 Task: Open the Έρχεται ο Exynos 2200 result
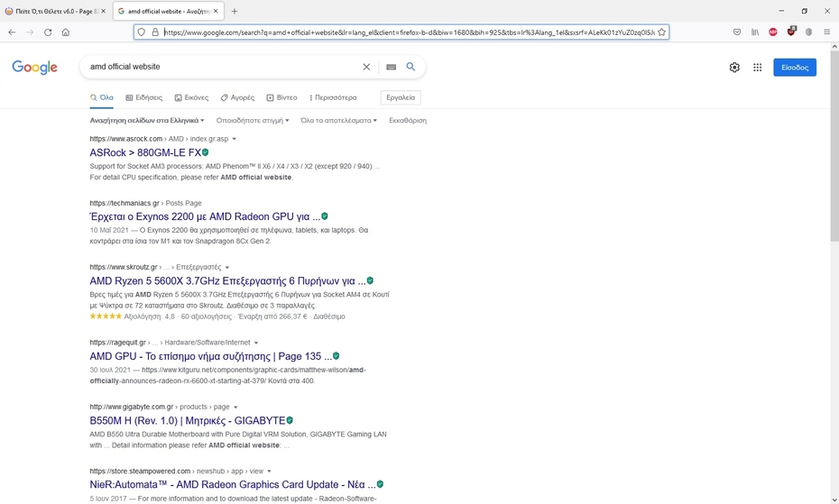(x=205, y=216)
